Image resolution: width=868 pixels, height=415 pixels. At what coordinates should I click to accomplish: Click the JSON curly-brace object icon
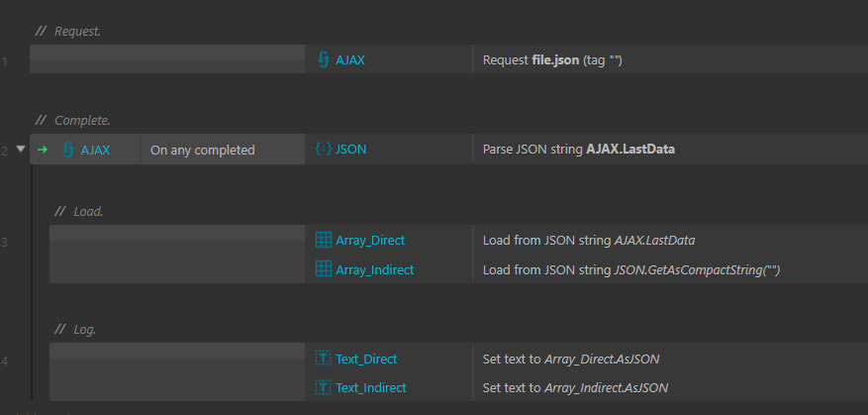[324, 149]
